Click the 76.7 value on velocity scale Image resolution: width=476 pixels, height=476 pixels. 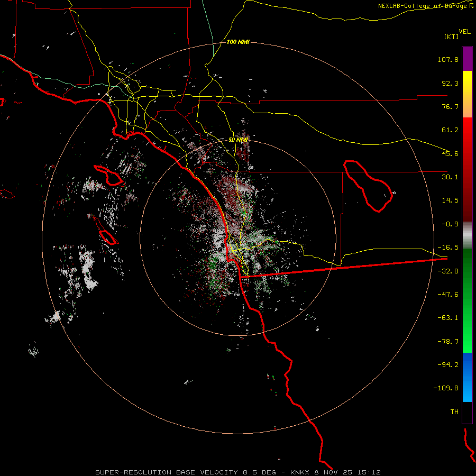(450, 106)
